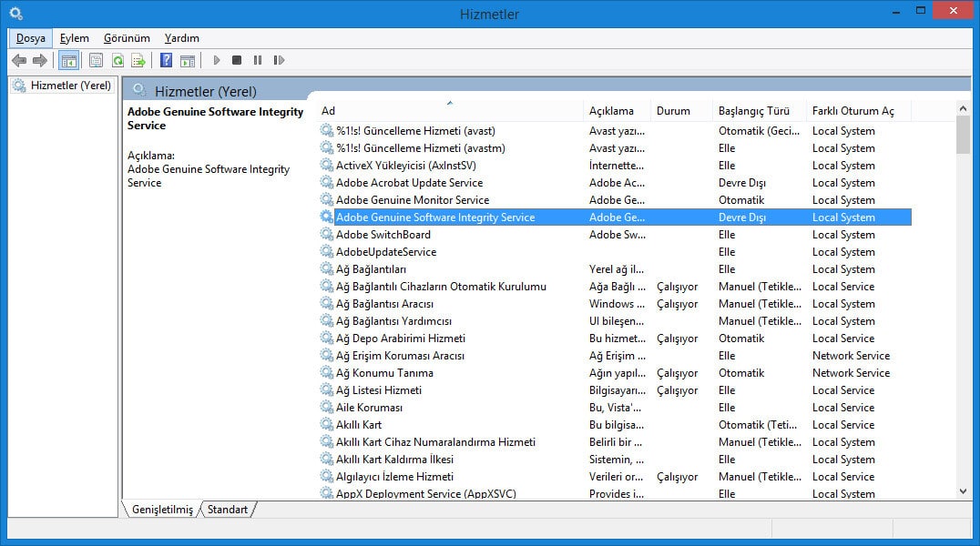
Task: Click gear icon of AdobeUpdateService
Action: [x=326, y=252]
